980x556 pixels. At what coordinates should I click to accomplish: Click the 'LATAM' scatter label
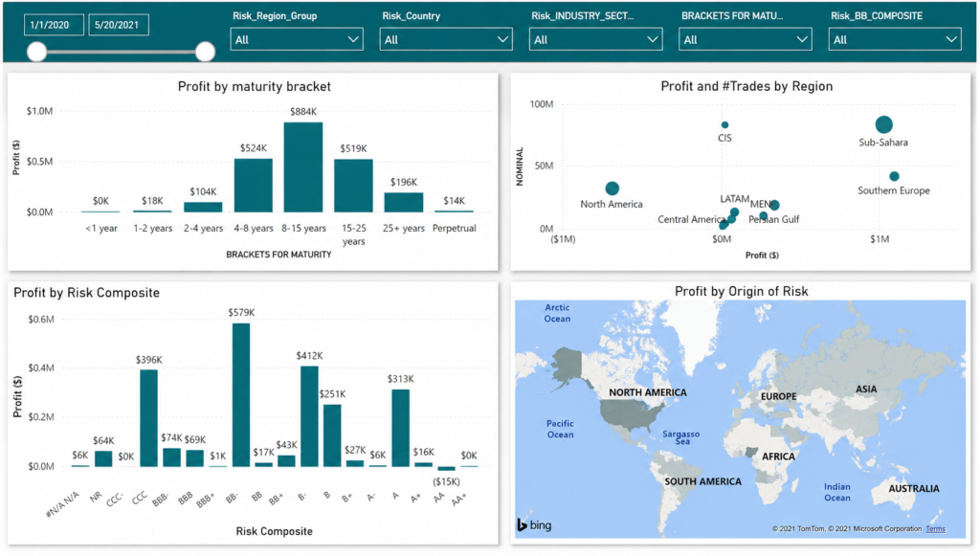click(734, 199)
